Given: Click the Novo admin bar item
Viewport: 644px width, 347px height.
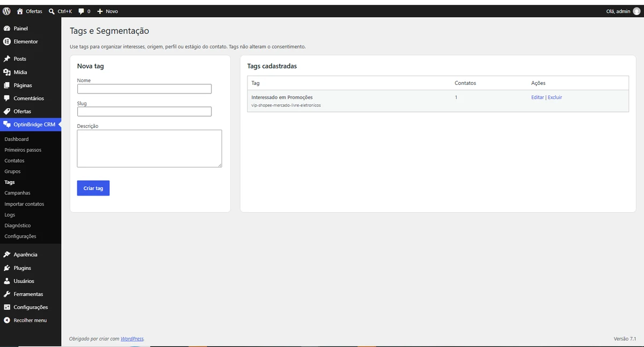Looking at the screenshot, I should click(112, 11).
